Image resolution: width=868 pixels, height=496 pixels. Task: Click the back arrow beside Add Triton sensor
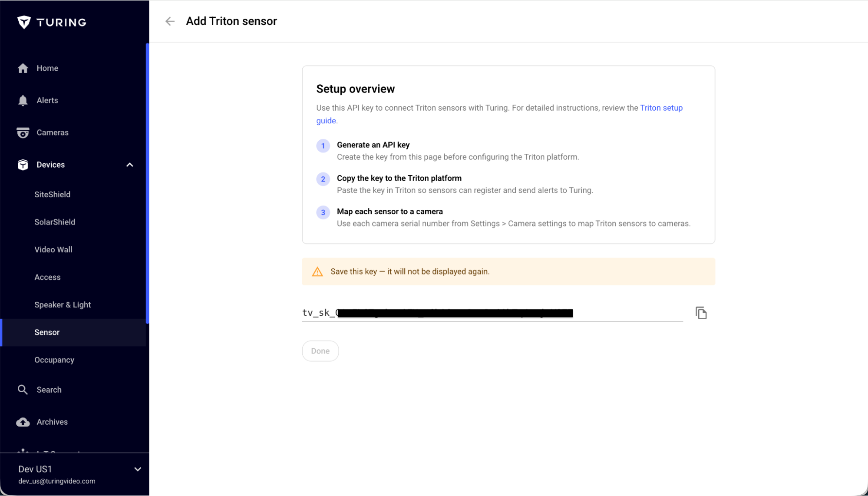pos(170,21)
